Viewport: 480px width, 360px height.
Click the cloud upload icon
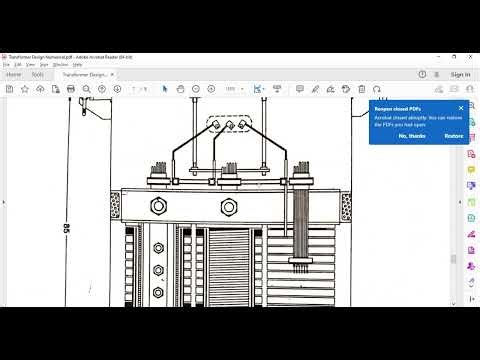[x=40, y=89]
